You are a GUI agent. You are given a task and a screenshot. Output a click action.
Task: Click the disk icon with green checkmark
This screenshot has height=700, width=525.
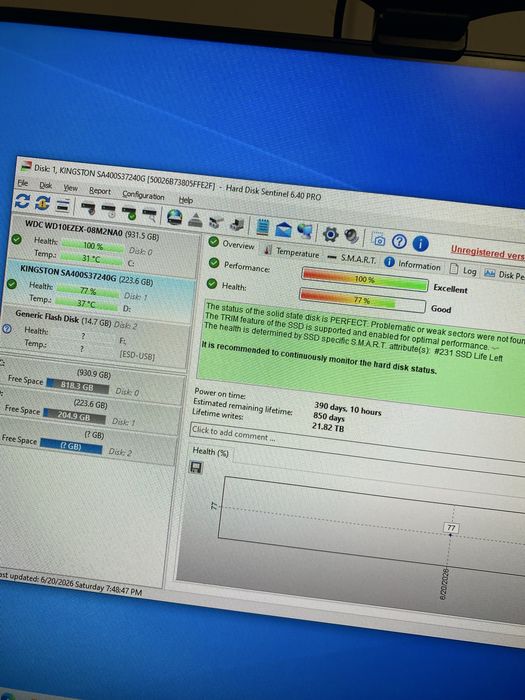(129, 213)
